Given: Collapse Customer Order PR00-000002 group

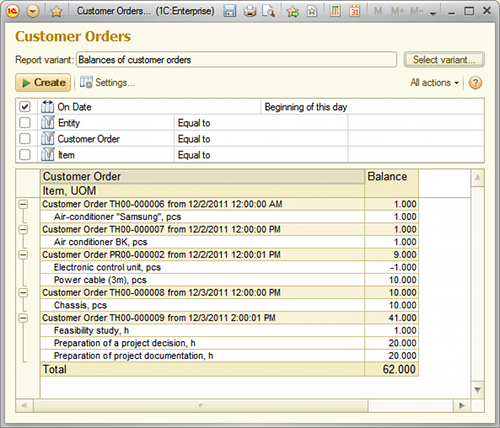Looking at the screenshot, I should [x=23, y=255].
